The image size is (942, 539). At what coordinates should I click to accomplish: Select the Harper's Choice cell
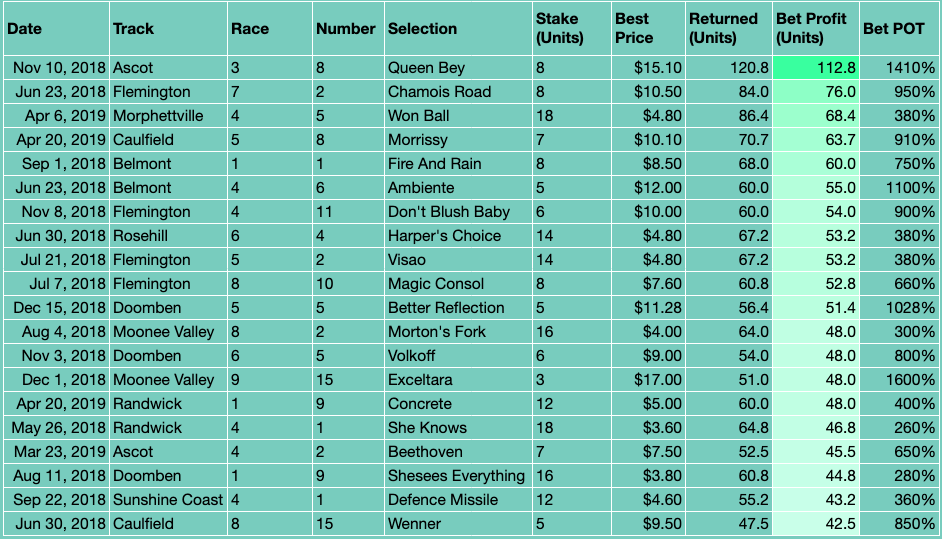pos(458,236)
